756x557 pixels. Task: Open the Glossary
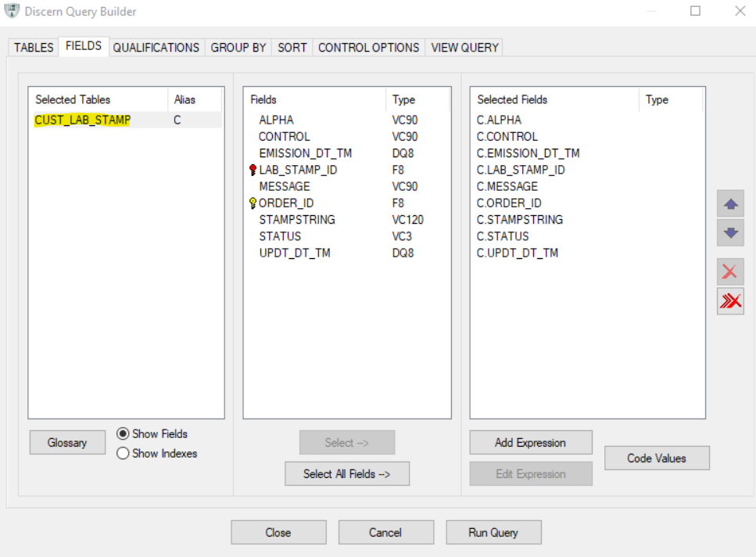click(x=67, y=442)
